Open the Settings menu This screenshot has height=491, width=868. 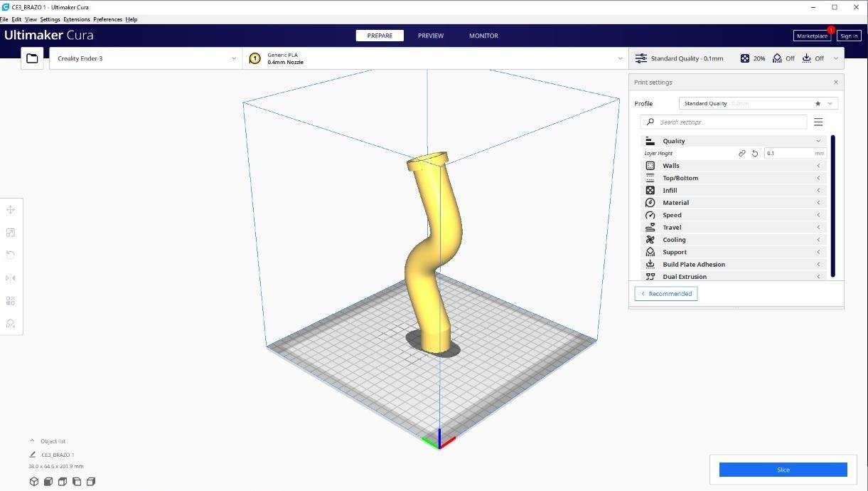[x=50, y=19]
